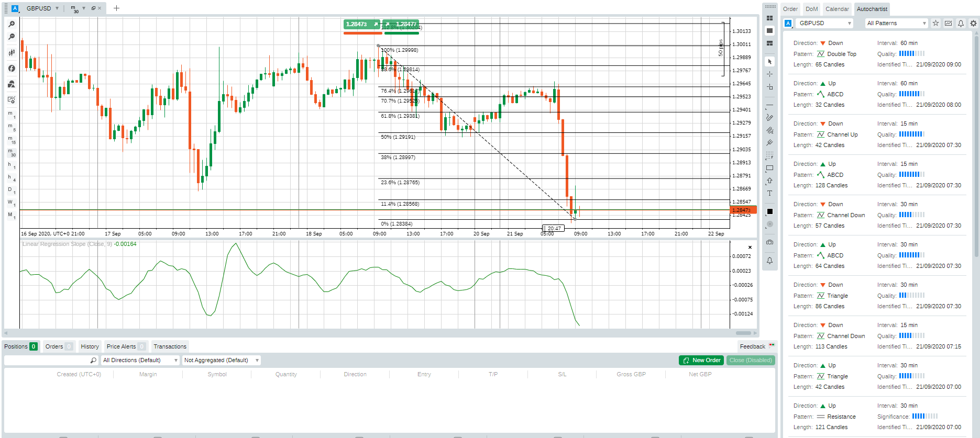Select the horizontal line drawing tool
This screenshot has height=438, width=980.
click(x=769, y=105)
